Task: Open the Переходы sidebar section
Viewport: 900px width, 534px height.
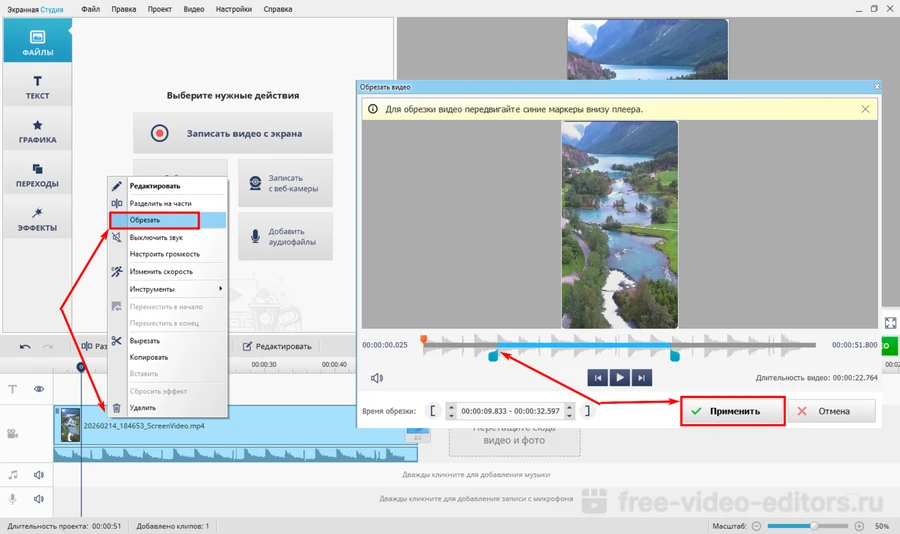Action: [x=37, y=175]
